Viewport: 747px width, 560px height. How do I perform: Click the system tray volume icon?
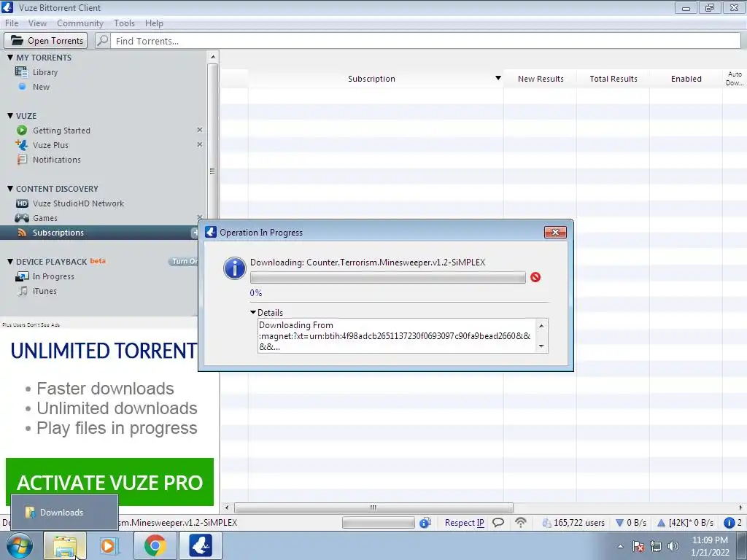tap(673, 546)
